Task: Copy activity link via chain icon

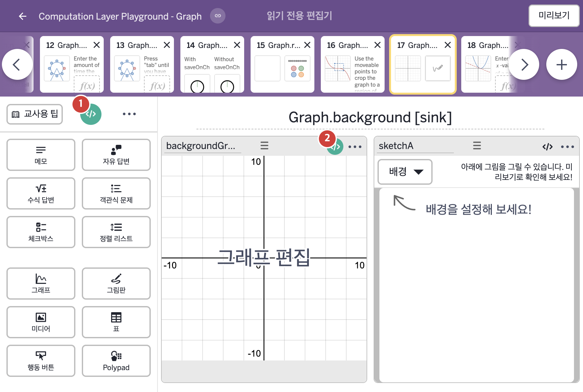Action: click(x=218, y=16)
